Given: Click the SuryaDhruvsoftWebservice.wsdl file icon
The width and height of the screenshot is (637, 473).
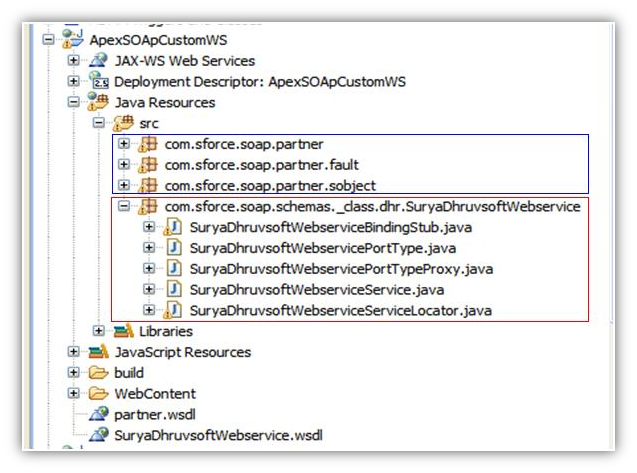Looking at the screenshot, I should [x=99, y=434].
